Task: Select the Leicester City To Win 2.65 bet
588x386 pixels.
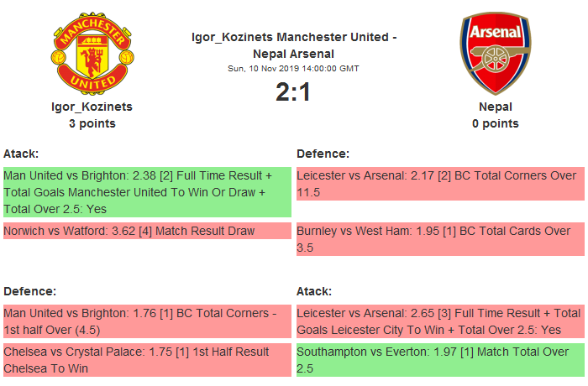Action: click(440, 321)
